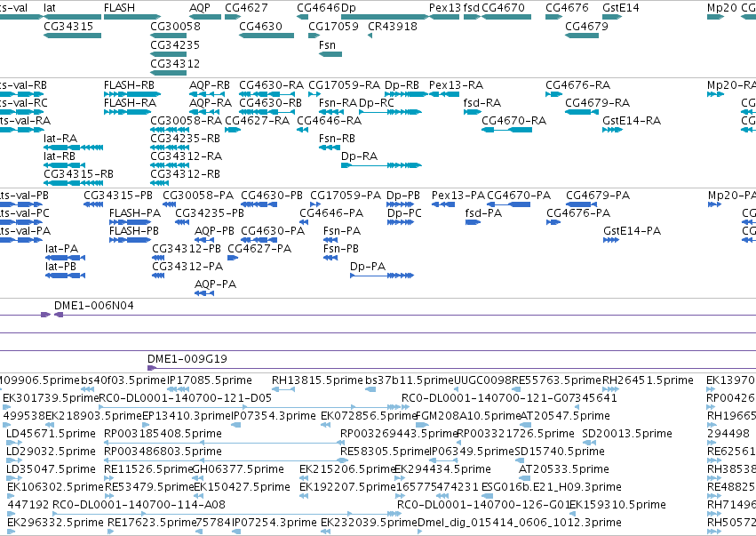This screenshot has height=536, width=756.
Task: Click the DME1-006N04 BAC clone label
Action: pos(94,306)
